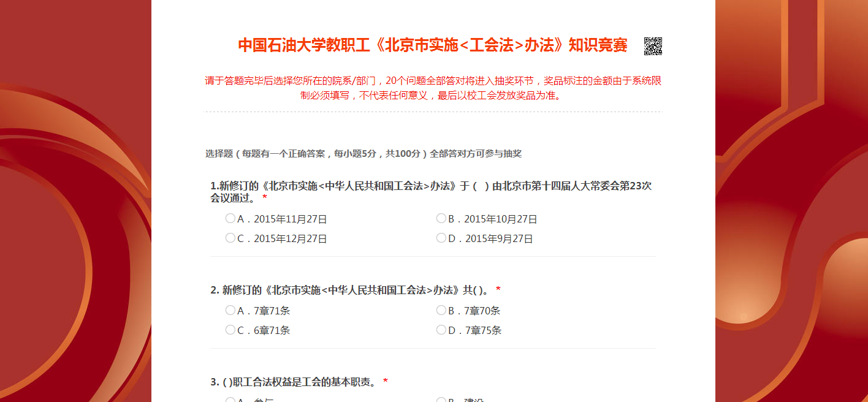868x402 pixels.
Task: Click the QR code icon beside the title
Action: click(x=653, y=46)
